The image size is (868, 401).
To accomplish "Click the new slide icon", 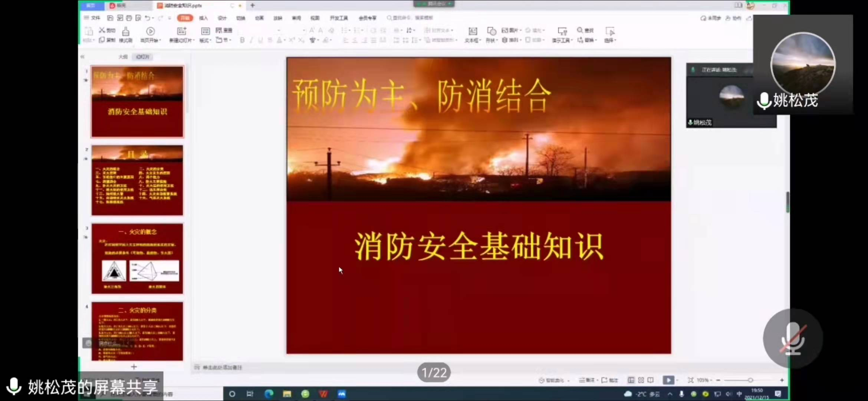I will click(182, 31).
